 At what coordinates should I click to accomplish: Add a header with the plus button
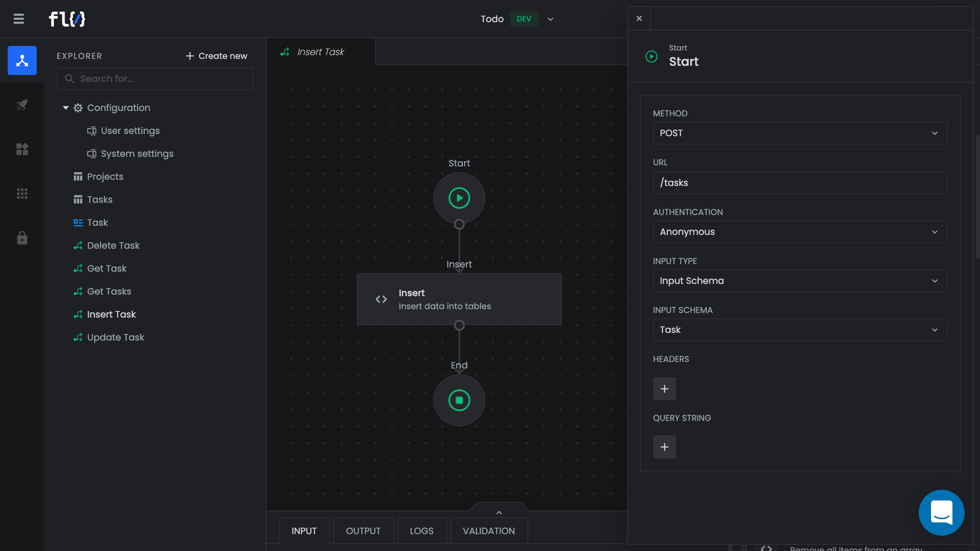(x=665, y=389)
